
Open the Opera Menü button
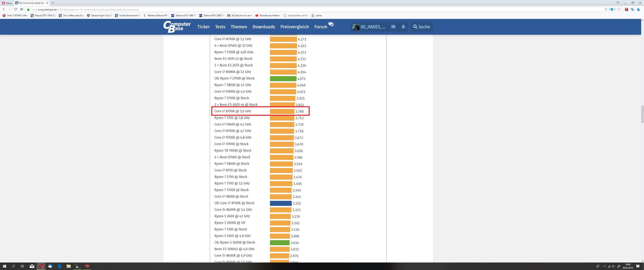tap(7, 3)
